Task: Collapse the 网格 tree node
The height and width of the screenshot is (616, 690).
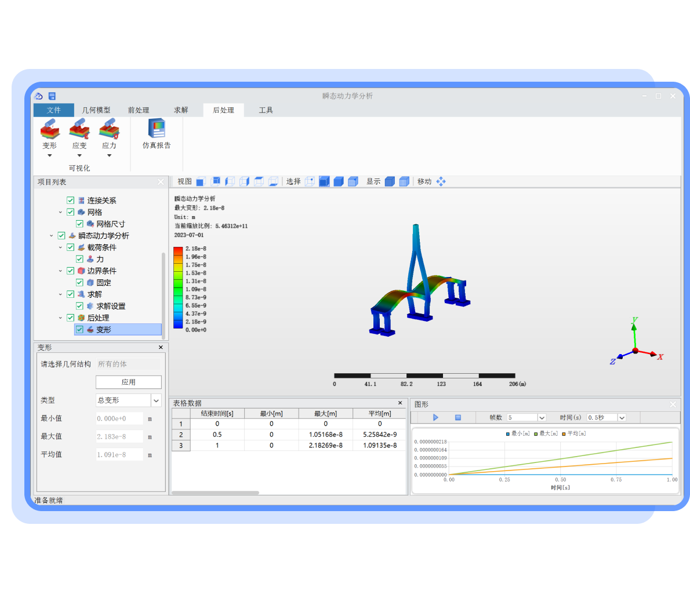Action: (60, 212)
